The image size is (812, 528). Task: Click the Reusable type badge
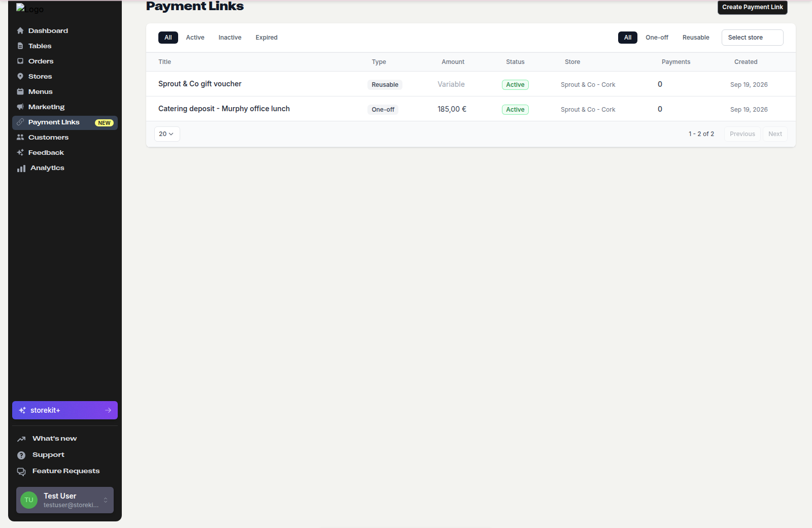coord(385,85)
